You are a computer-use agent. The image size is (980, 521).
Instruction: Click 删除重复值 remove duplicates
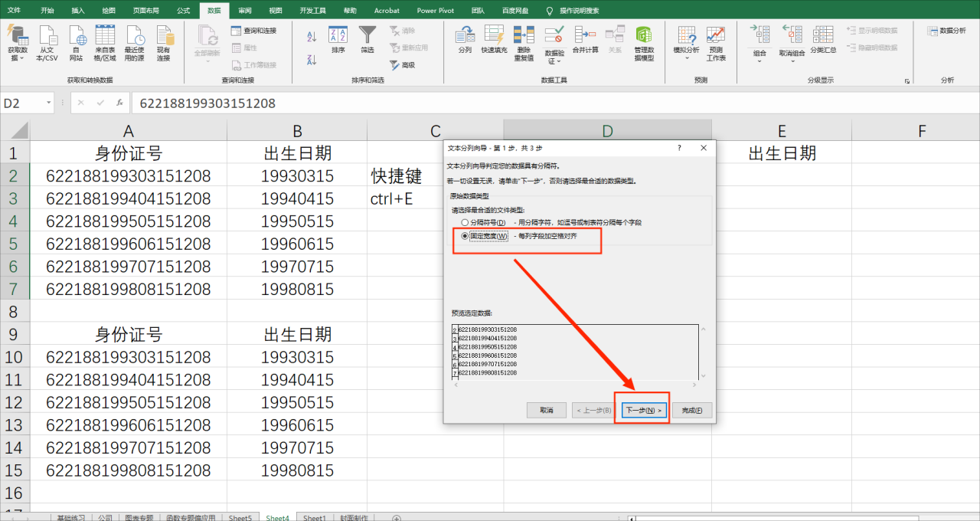tap(524, 43)
